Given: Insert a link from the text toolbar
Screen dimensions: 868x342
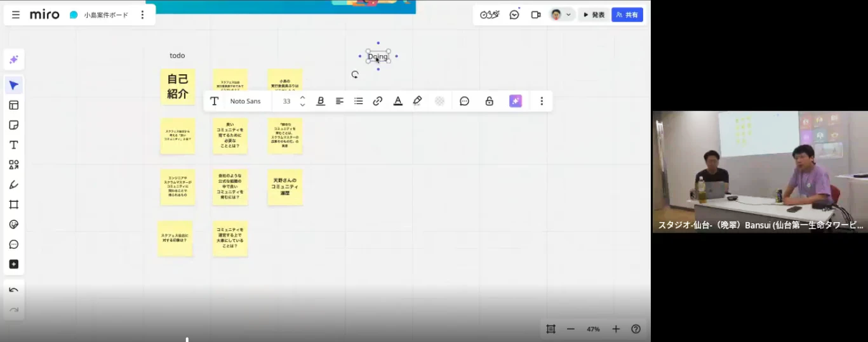Looking at the screenshot, I should [377, 101].
